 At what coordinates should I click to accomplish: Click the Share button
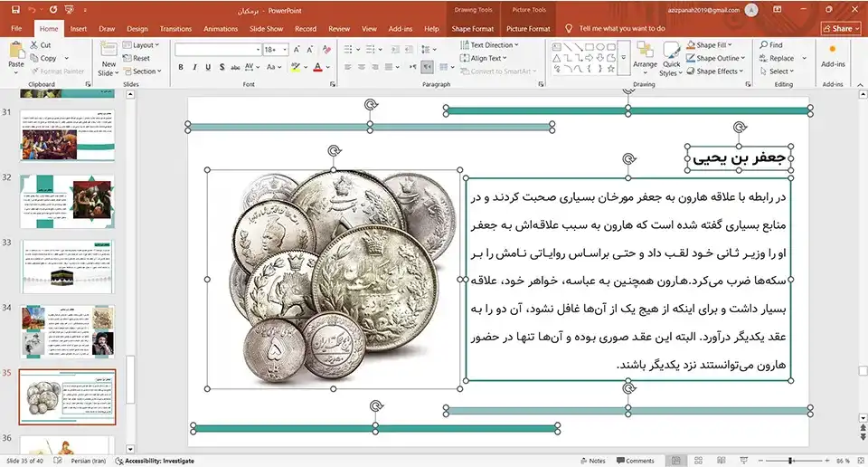tap(842, 29)
